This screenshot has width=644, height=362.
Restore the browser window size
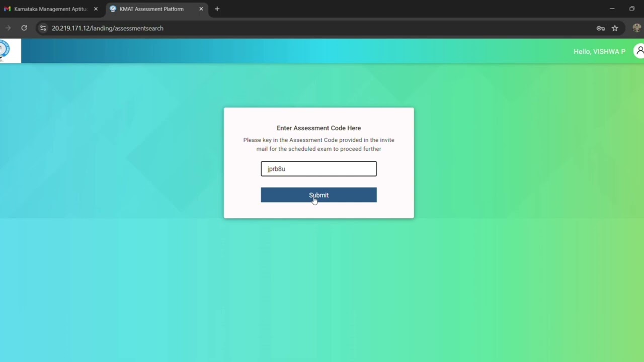[632, 9]
